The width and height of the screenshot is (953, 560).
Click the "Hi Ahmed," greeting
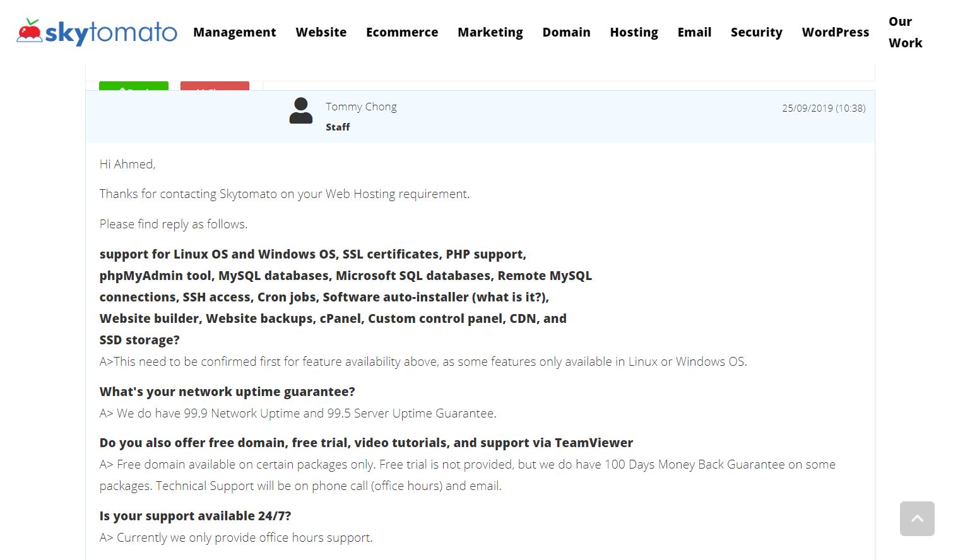(127, 164)
